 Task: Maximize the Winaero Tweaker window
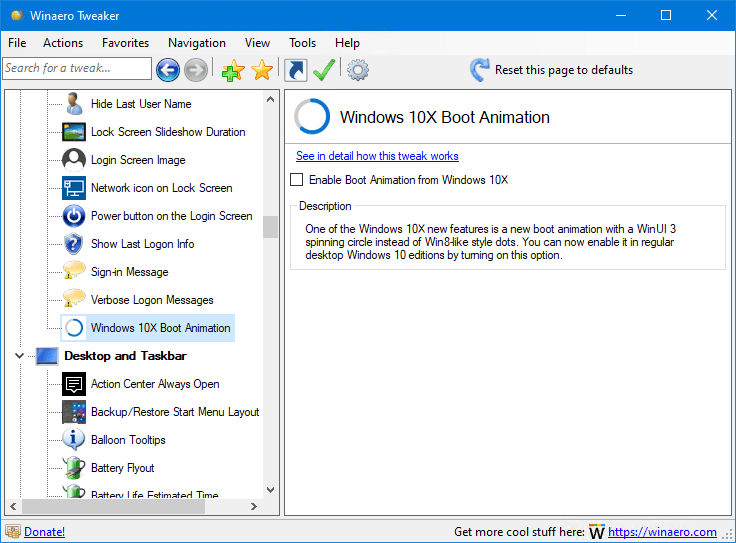(x=666, y=15)
